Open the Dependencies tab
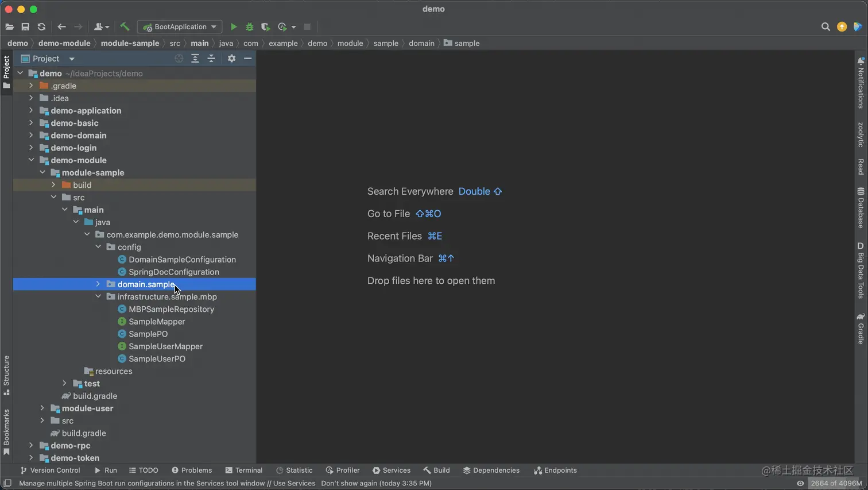This screenshot has width=868, height=490. coord(491,470)
